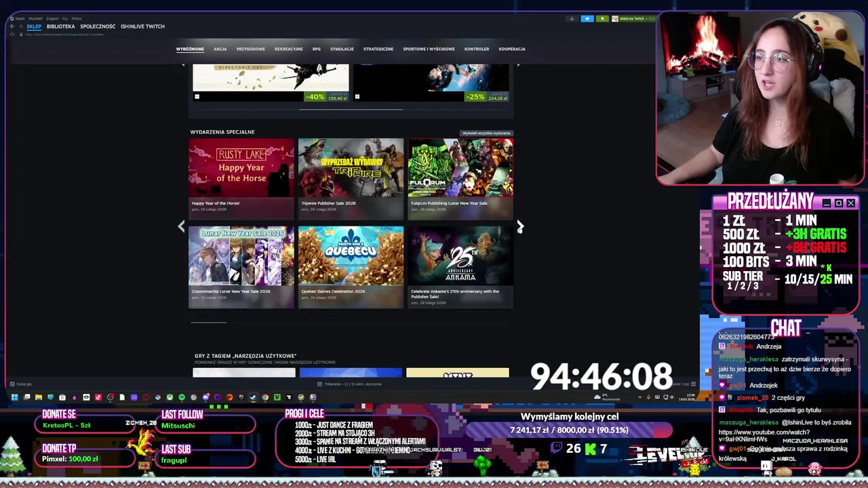
Task: Open Microsoft Store from the taskbar
Action: [x=62, y=397]
